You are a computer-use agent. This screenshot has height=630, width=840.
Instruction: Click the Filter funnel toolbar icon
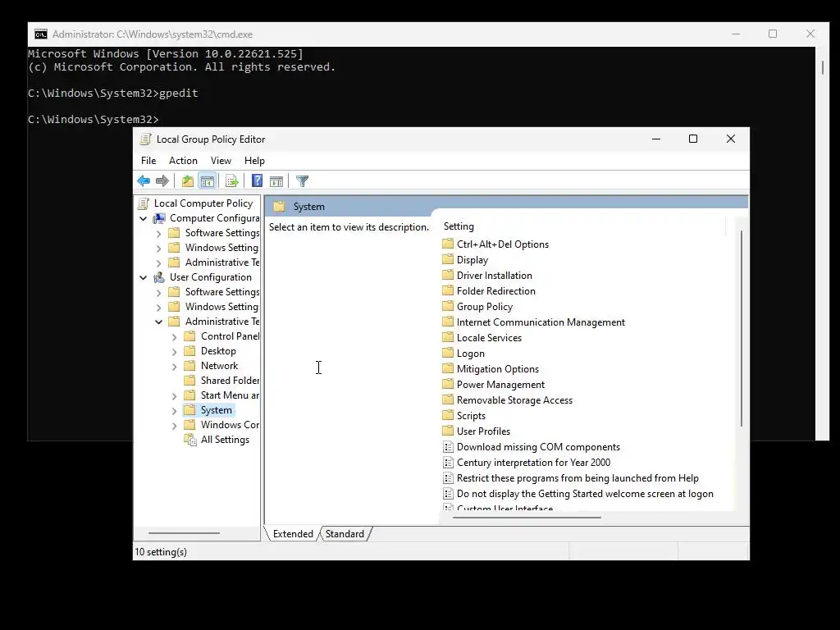point(302,181)
